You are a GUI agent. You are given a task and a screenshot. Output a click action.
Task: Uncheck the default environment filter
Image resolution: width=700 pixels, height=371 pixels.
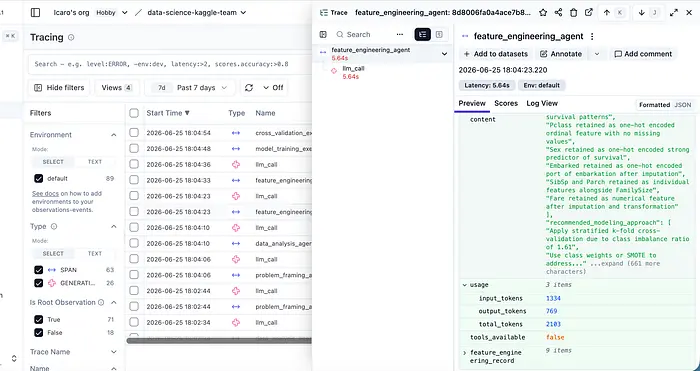(38, 179)
